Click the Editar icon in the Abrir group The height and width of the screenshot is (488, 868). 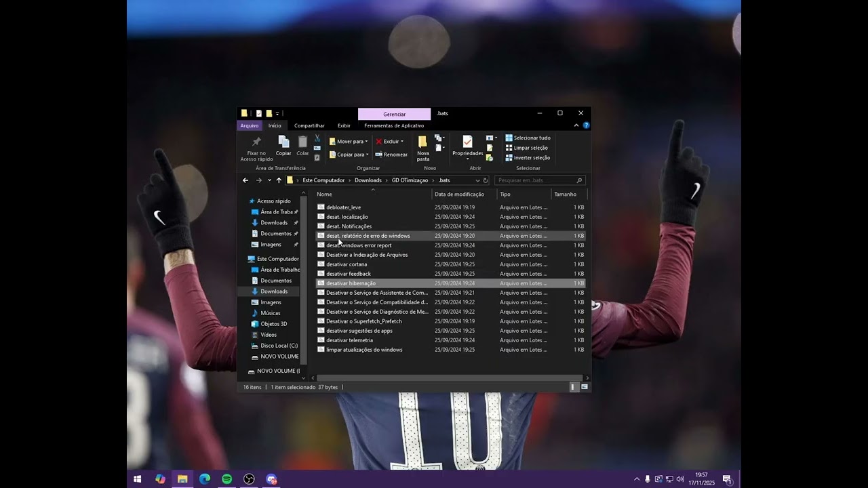490,148
